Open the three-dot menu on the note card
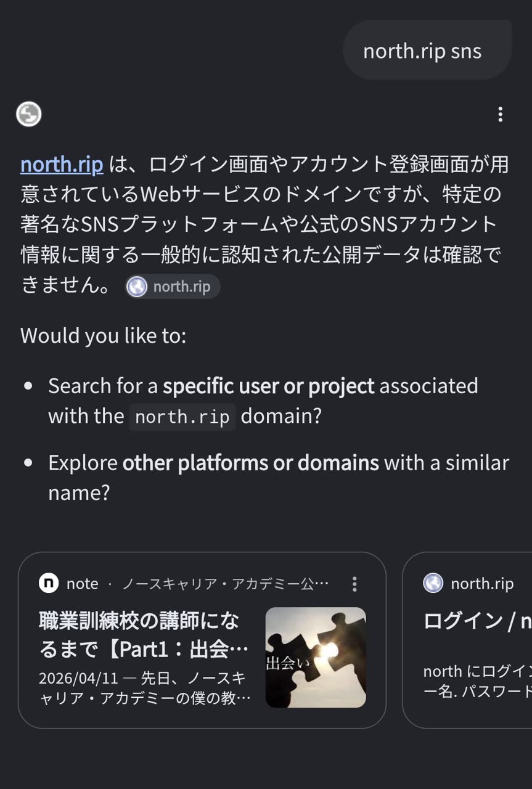 click(x=354, y=584)
